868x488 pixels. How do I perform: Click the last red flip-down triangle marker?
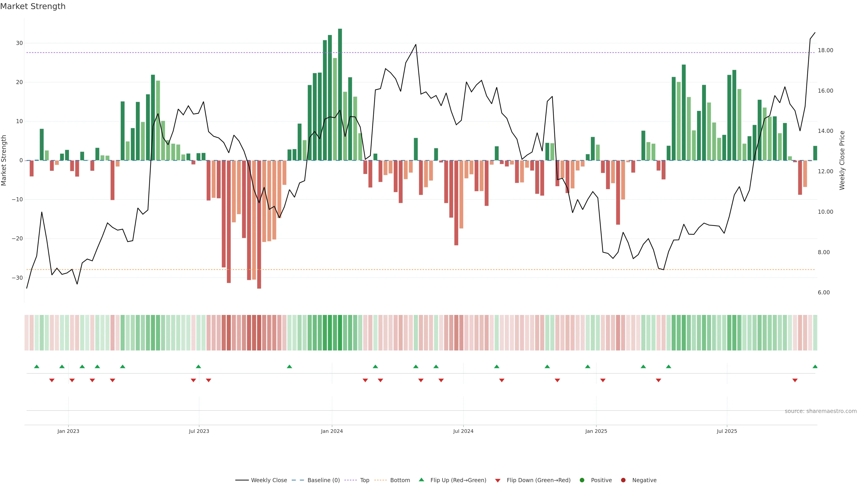pyautogui.click(x=795, y=380)
